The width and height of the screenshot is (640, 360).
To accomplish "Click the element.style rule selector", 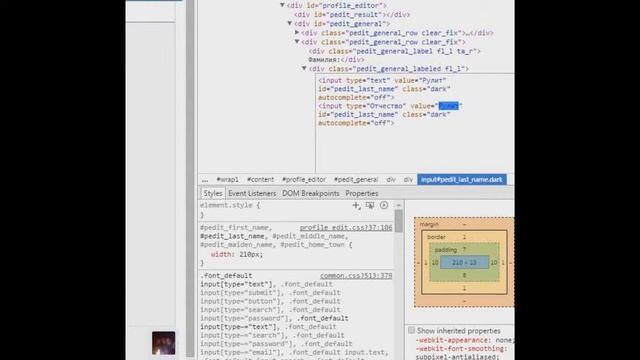I will (226, 205).
